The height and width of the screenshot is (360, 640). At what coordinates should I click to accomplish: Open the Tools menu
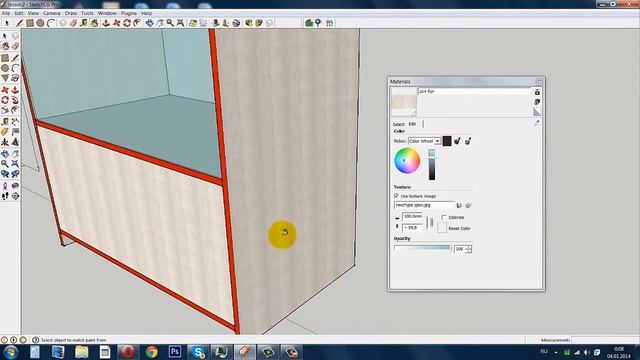(87, 13)
